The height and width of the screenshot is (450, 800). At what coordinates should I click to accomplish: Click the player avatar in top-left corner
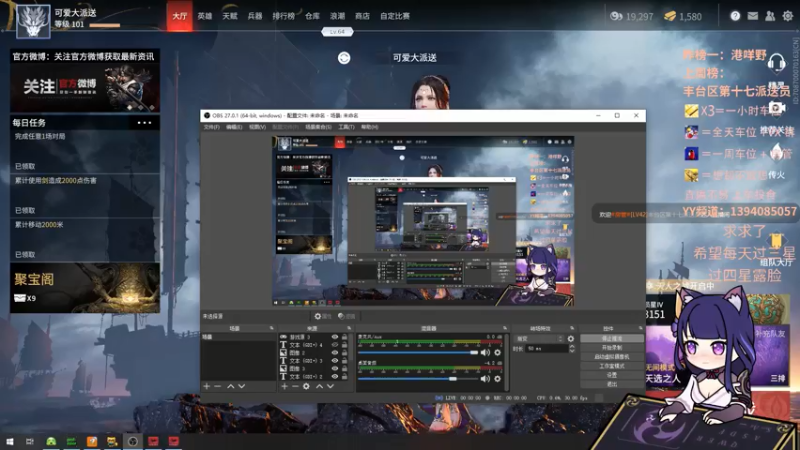pos(33,21)
